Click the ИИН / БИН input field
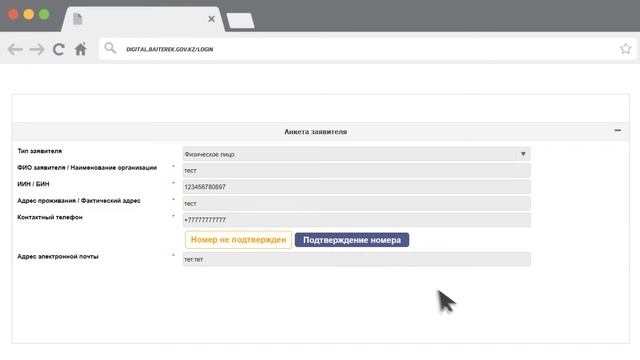The width and height of the screenshot is (640, 360). tap(356, 187)
